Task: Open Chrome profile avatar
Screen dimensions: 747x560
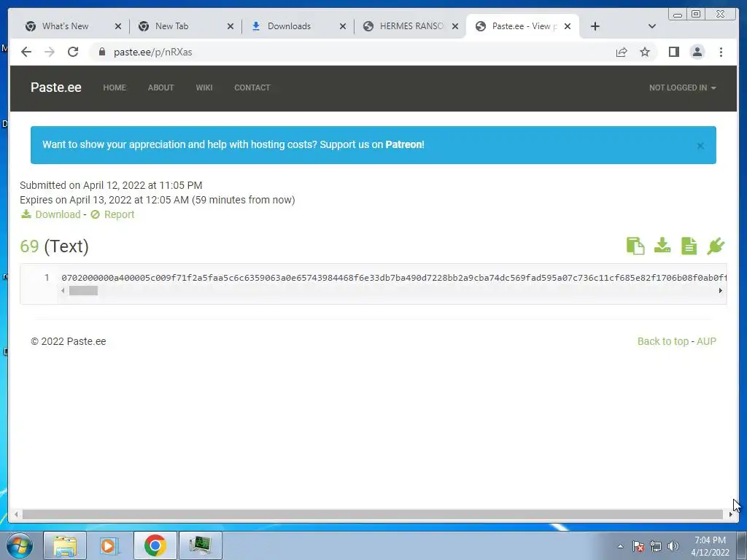Action: click(x=697, y=52)
